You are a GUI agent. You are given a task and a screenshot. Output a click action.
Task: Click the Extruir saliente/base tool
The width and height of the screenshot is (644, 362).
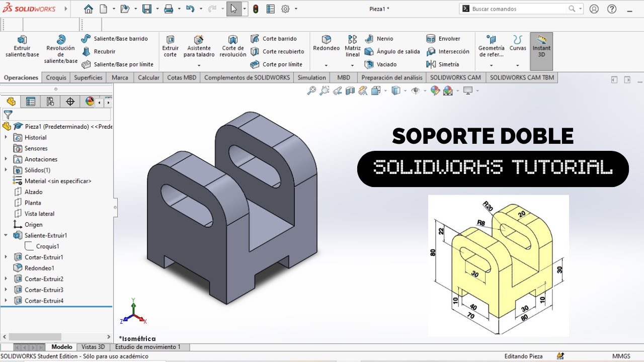pos(22,47)
